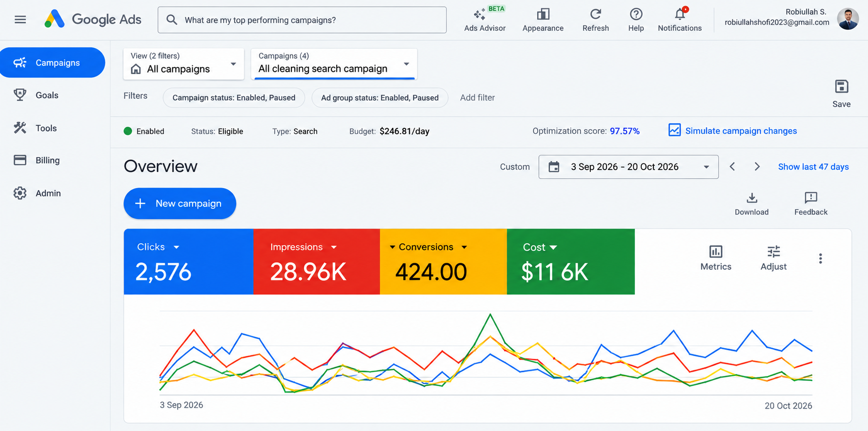The width and height of the screenshot is (868, 431).
Task: Focus the search campaigns input field
Action: coord(302,20)
